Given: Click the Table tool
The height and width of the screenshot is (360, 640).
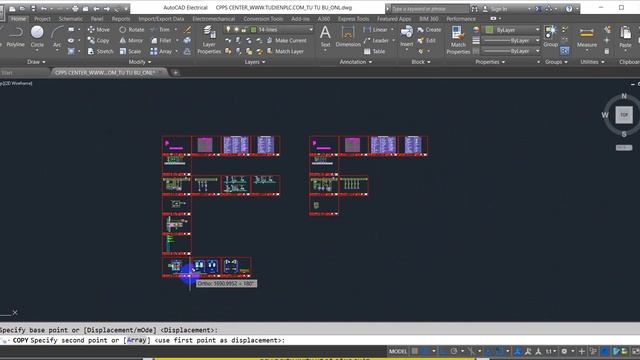Looking at the screenshot, I should point(374,51).
